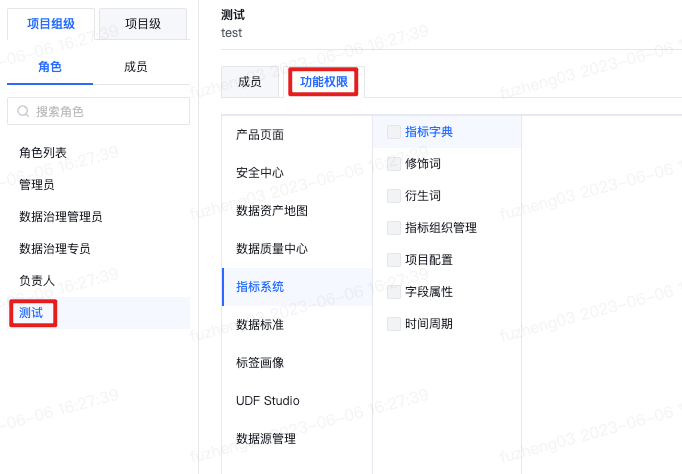
Task: Click the 修饰词 label text
Action: click(423, 164)
